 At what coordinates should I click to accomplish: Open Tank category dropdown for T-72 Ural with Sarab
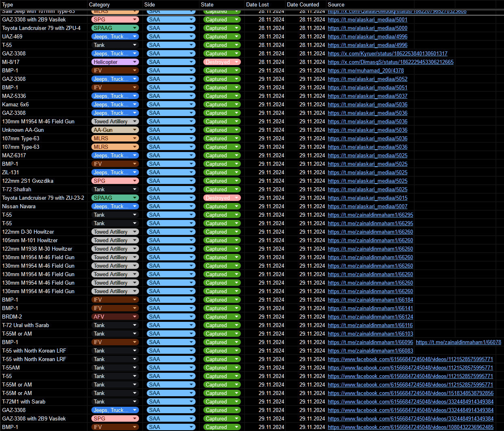point(115,325)
